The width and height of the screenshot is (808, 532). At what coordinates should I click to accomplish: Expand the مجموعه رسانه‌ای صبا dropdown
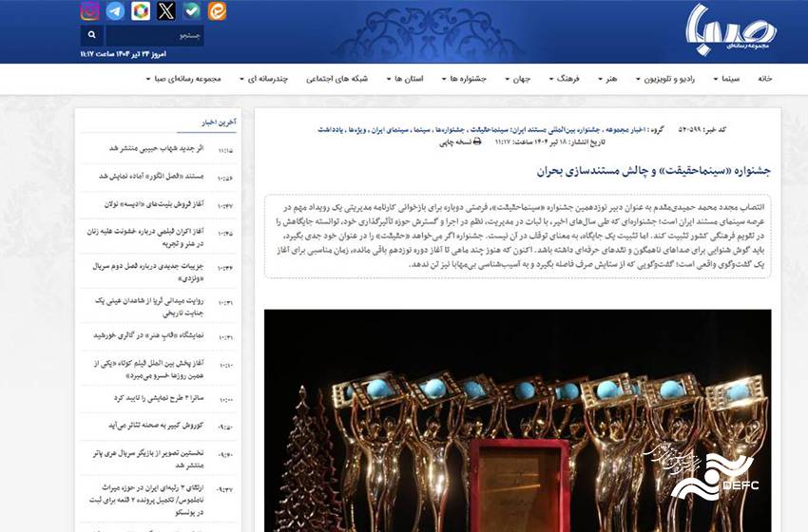click(183, 79)
